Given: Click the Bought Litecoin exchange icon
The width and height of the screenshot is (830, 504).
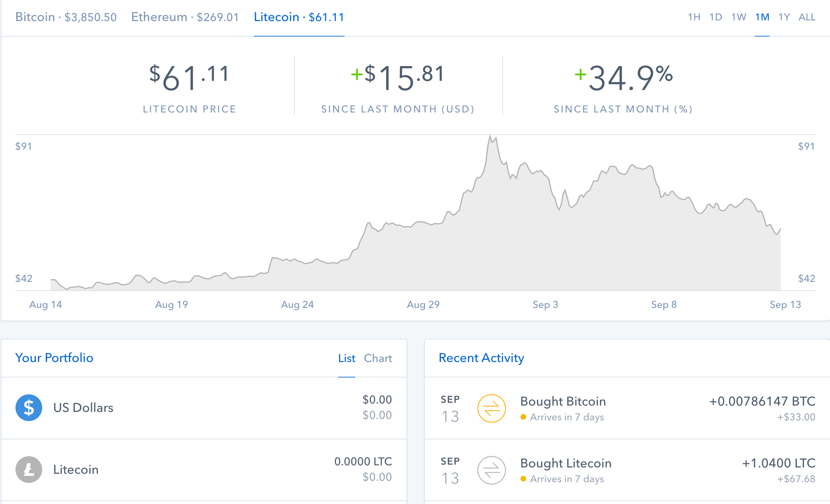Looking at the screenshot, I should pyautogui.click(x=491, y=470).
